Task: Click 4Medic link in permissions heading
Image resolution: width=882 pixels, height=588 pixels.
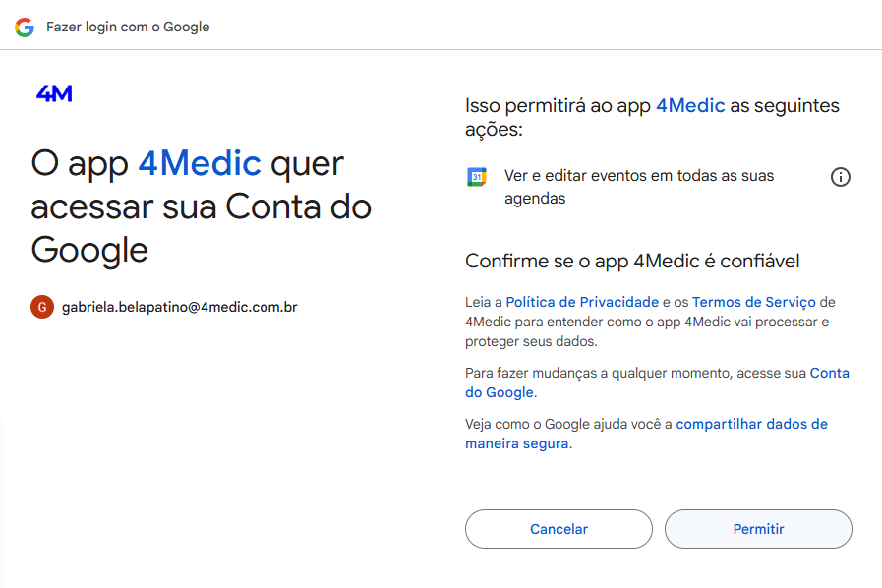Action: pos(690,106)
